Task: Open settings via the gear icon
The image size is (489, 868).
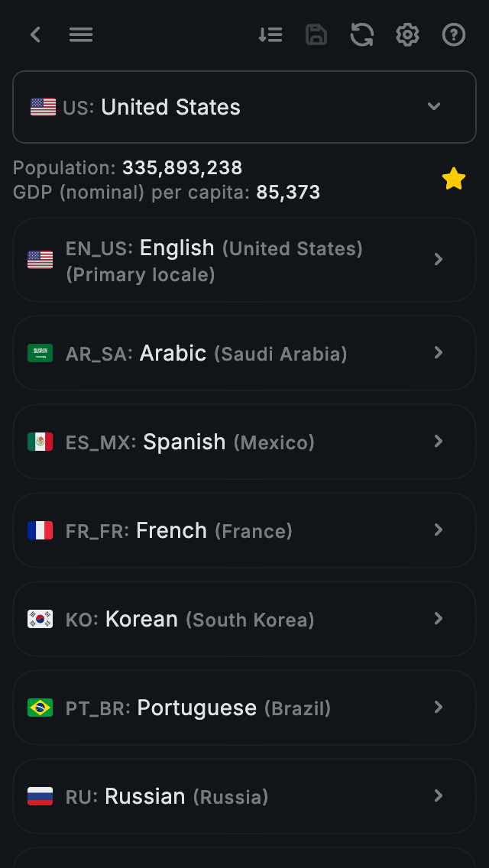Action: click(408, 34)
